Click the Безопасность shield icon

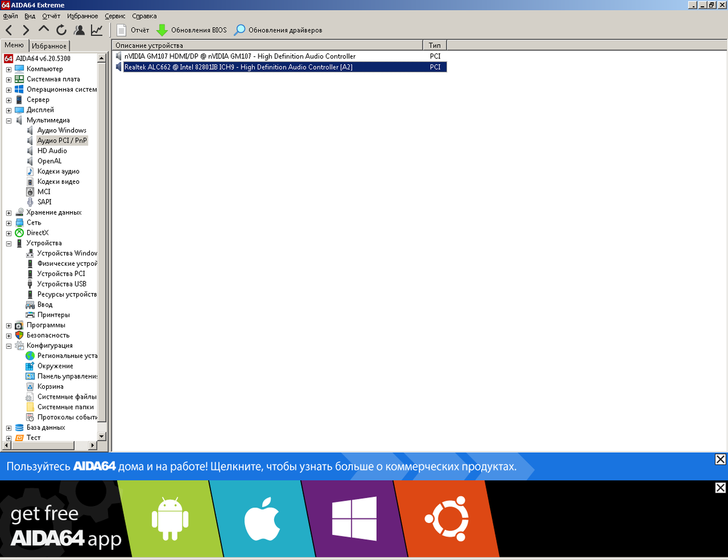19,336
